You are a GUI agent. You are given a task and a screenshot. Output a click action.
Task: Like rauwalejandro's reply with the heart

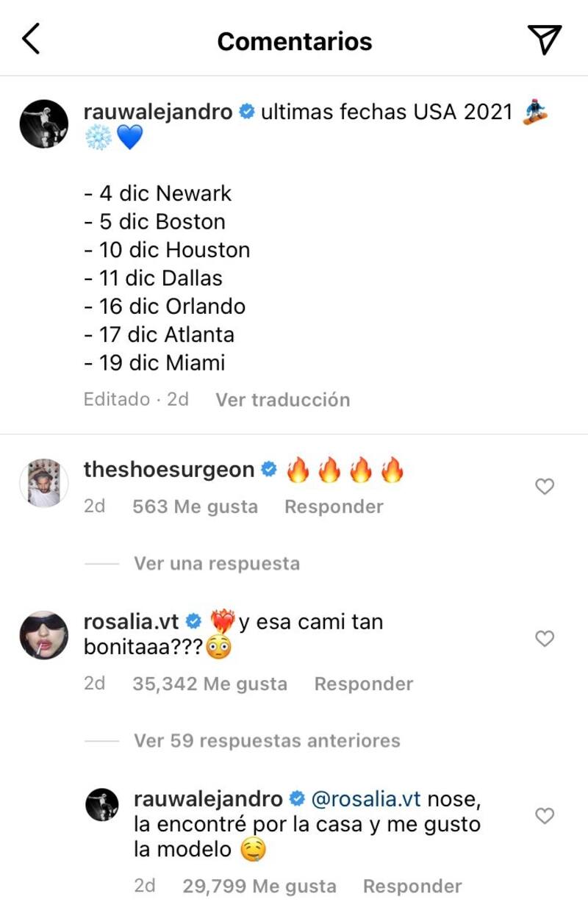pos(545,816)
